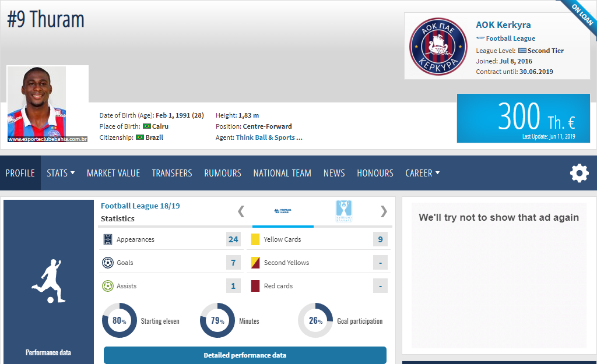Screen dimensions: 597x364
Task: Open the Think Ball & Sports agent link
Action: coord(269,137)
